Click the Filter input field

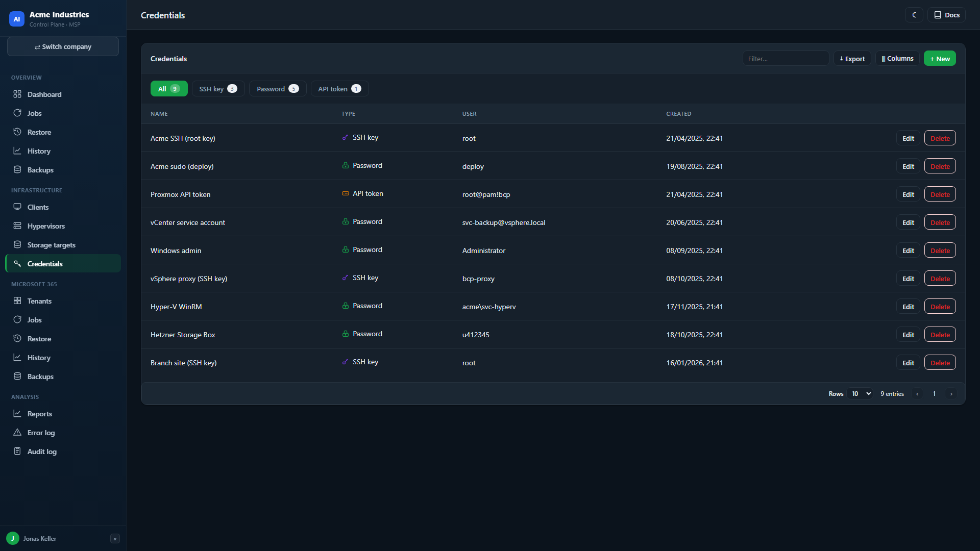click(786, 59)
